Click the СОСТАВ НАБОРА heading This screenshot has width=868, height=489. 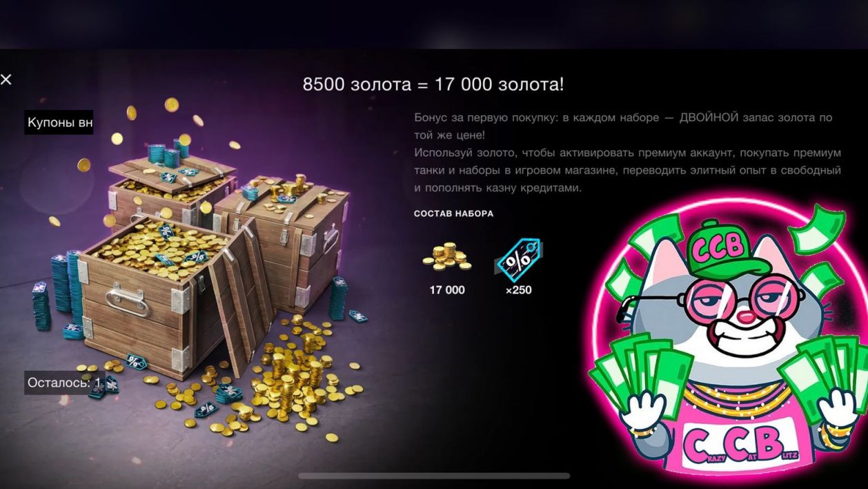click(x=453, y=213)
